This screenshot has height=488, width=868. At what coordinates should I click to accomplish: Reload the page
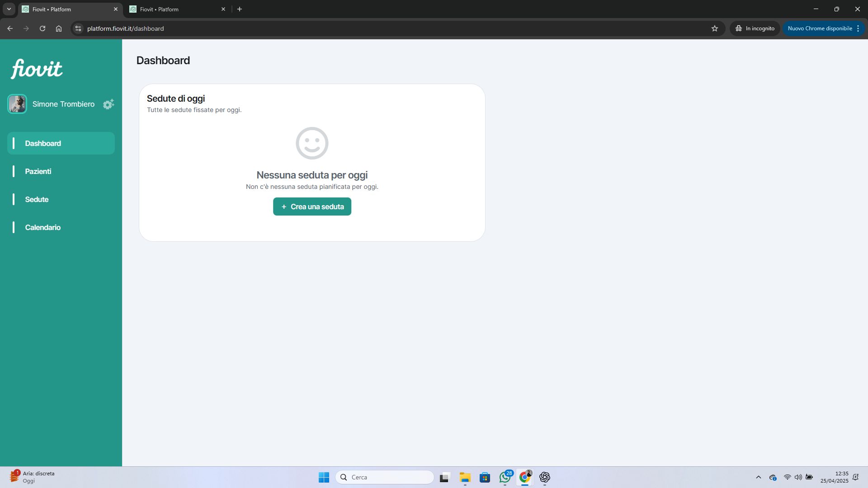42,28
